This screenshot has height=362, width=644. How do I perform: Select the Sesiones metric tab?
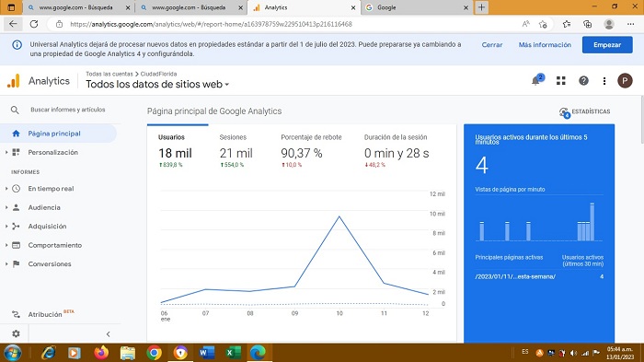click(236, 151)
